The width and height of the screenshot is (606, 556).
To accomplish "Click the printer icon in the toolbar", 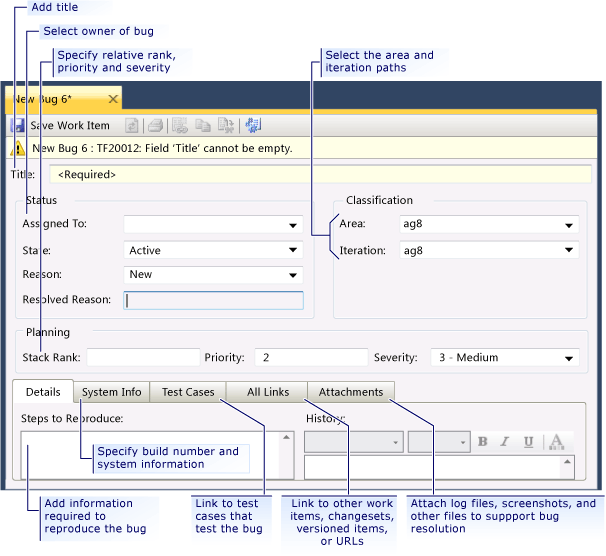I will tap(156, 126).
